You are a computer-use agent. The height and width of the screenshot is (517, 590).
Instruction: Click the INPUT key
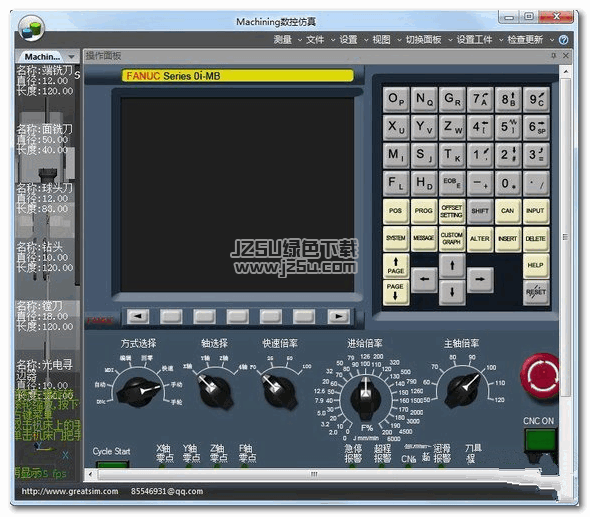click(536, 211)
